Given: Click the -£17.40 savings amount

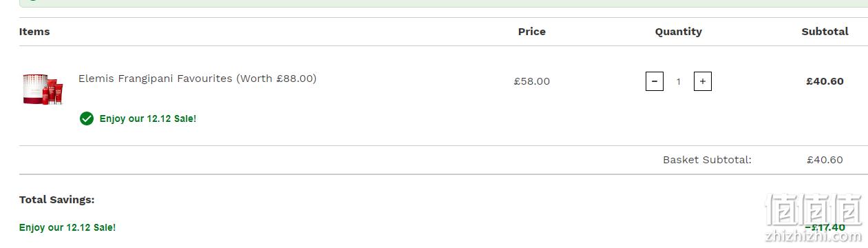Looking at the screenshot, I should coord(825,227).
